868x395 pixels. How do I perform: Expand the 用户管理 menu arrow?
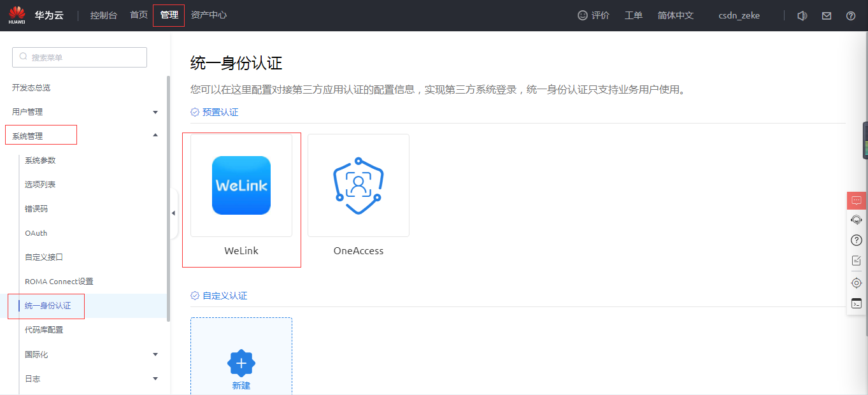[155, 112]
